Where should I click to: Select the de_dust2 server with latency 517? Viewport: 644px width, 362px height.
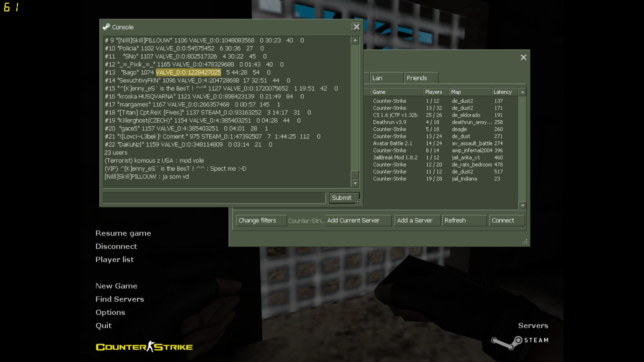click(441, 172)
